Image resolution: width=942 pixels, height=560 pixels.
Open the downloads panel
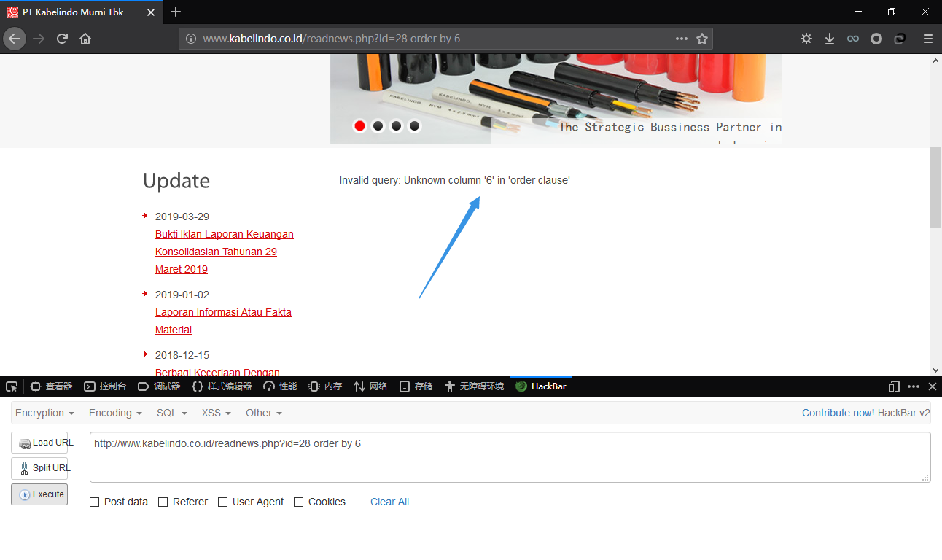[x=829, y=39]
